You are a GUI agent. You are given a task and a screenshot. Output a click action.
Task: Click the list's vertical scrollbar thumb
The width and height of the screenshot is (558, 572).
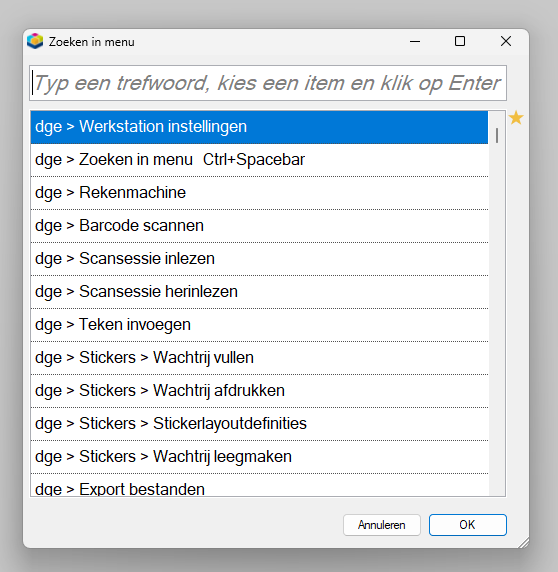[x=497, y=135]
